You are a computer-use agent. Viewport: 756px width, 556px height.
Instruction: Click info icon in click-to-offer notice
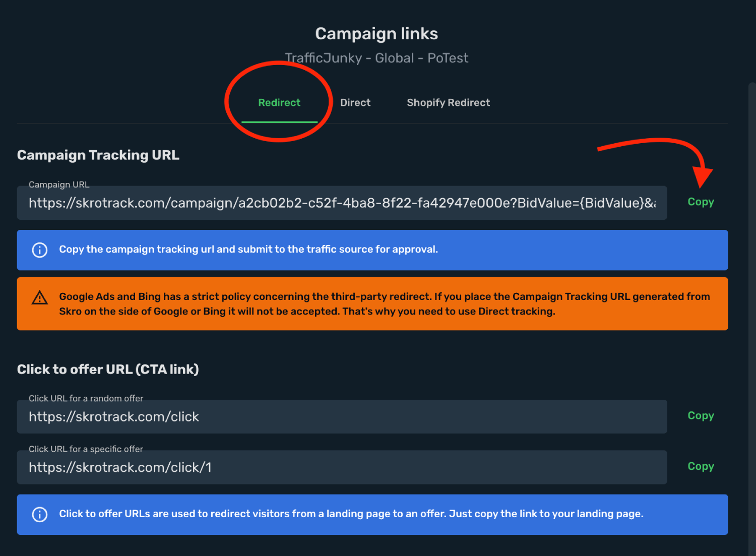click(x=40, y=514)
